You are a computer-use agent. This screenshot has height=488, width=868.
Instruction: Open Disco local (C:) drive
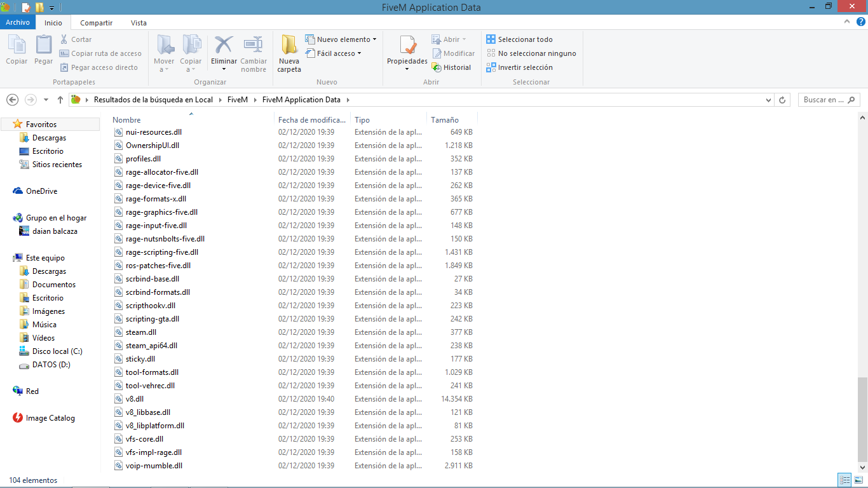(x=57, y=351)
